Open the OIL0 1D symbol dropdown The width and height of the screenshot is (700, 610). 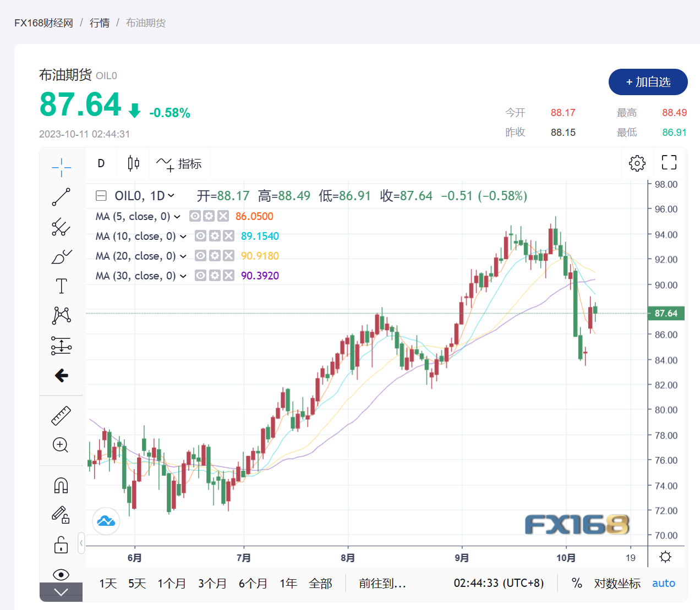[171, 196]
